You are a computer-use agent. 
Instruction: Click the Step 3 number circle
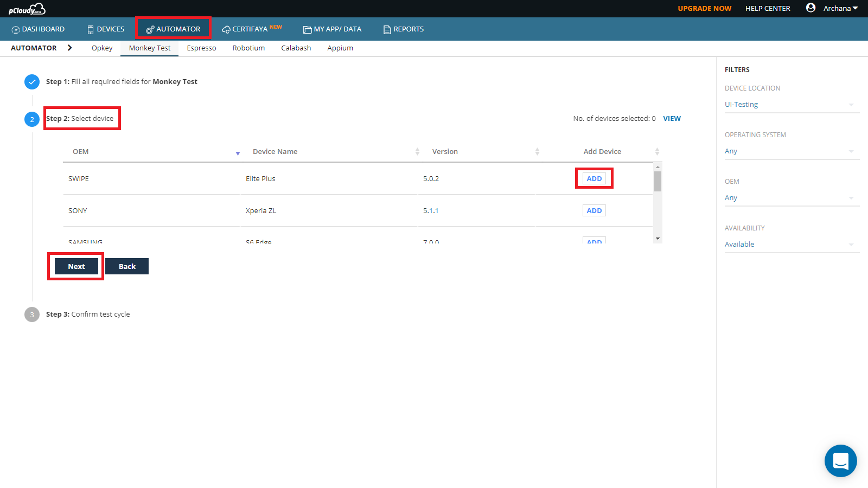point(32,314)
